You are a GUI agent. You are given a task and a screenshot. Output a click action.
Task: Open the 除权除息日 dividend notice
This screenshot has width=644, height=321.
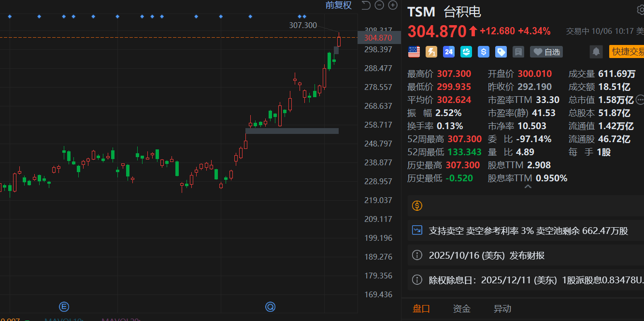[526, 279]
